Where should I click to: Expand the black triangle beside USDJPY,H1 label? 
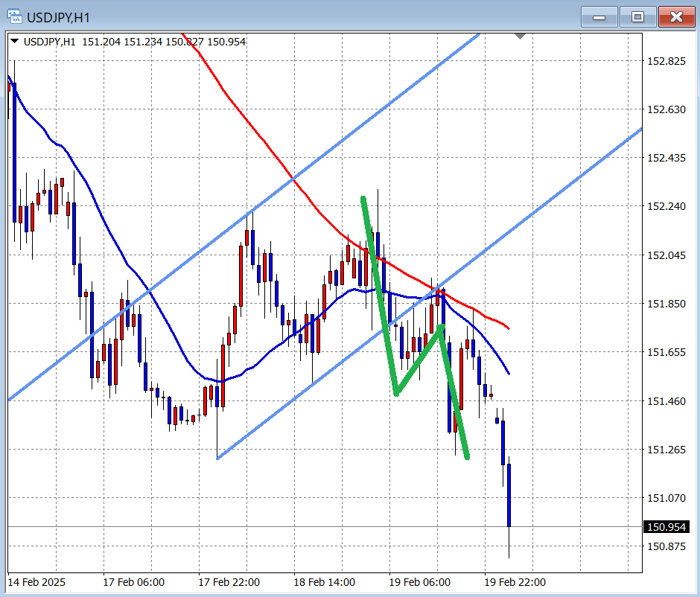[14, 42]
